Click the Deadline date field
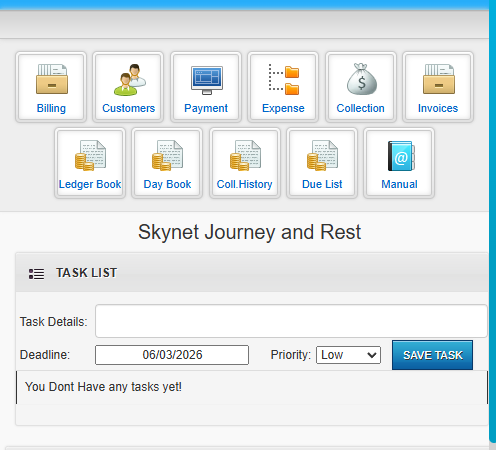 172,355
